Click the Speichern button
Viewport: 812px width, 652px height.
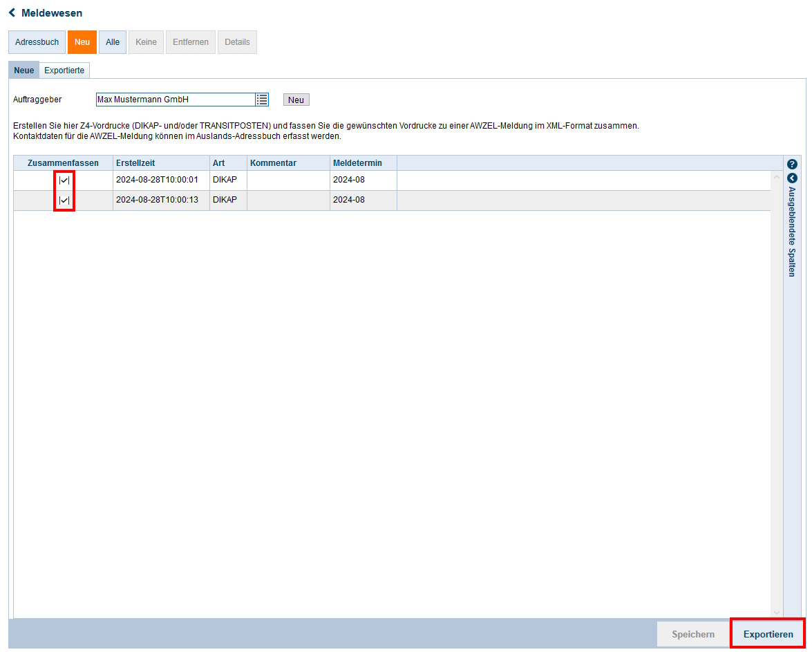coord(693,635)
